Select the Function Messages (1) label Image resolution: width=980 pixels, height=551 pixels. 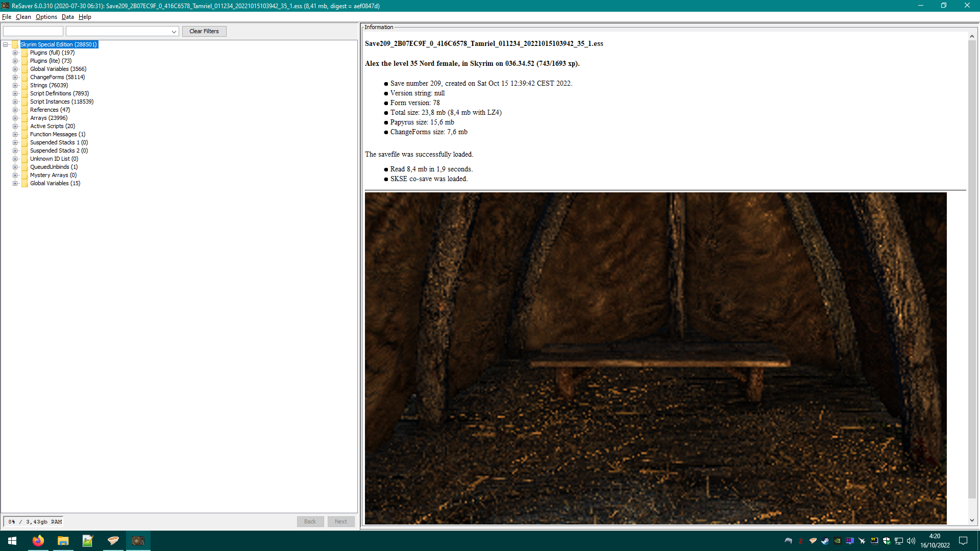pyautogui.click(x=58, y=134)
